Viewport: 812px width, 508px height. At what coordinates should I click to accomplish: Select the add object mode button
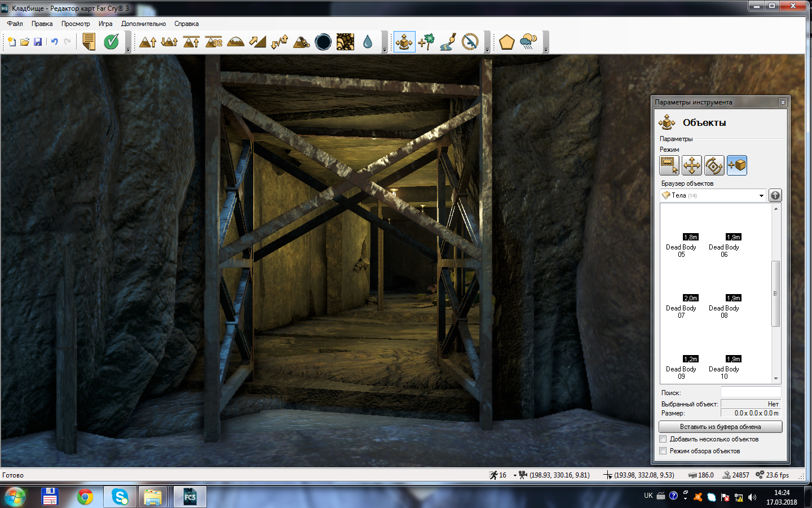pyautogui.click(x=736, y=165)
